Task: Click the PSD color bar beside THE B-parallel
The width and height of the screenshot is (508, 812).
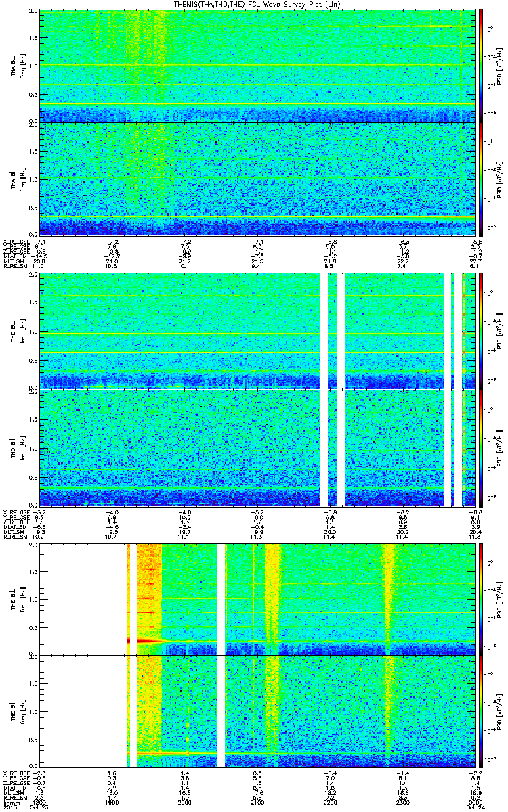Action: pyautogui.click(x=481, y=711)
